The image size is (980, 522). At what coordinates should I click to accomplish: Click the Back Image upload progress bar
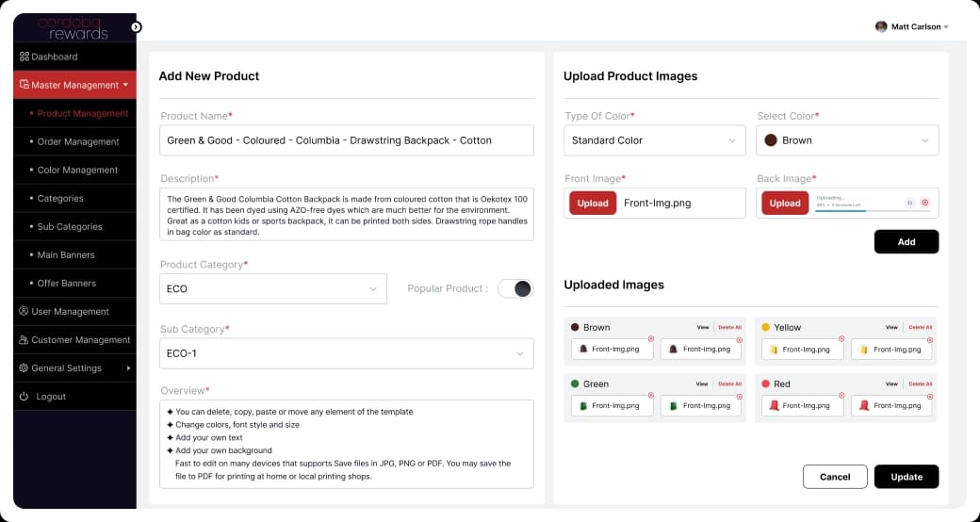pyautogui.click(x=873, y=211)
